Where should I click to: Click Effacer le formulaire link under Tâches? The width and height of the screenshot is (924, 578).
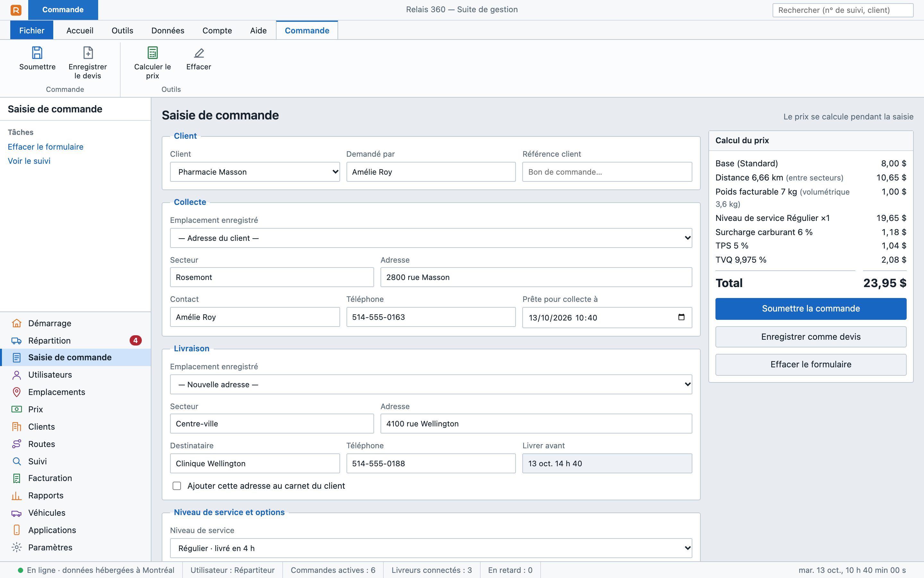pyautogui.click(x=46, y=147)
